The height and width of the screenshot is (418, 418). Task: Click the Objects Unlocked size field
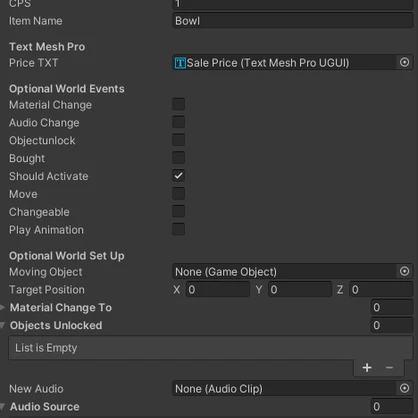point(392,325)
